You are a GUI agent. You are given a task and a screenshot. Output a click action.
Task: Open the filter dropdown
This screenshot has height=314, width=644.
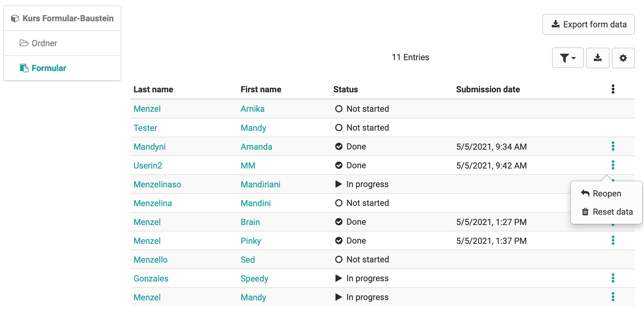coord(568,58)
